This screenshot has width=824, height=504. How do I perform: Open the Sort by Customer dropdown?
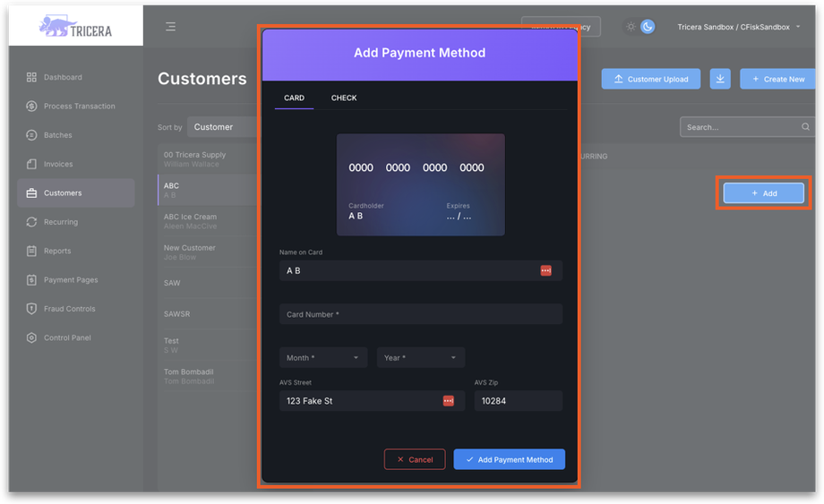click(223, 127)
